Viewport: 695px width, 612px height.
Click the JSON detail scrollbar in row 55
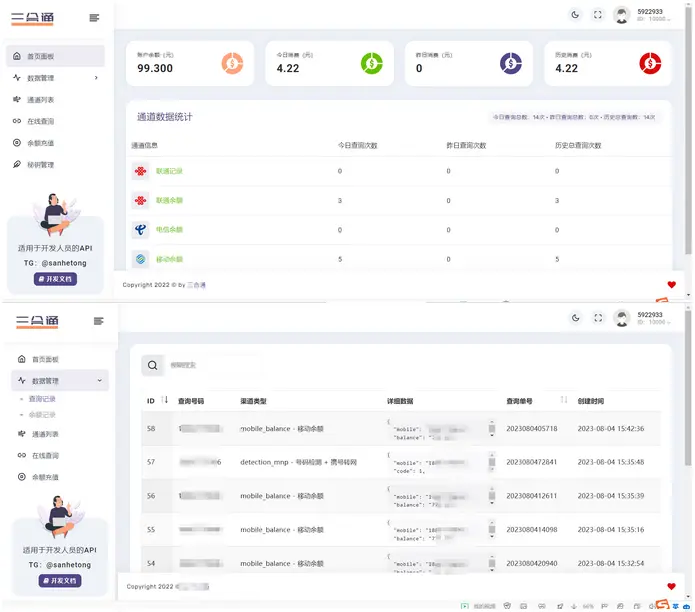[x=492, y=530]
